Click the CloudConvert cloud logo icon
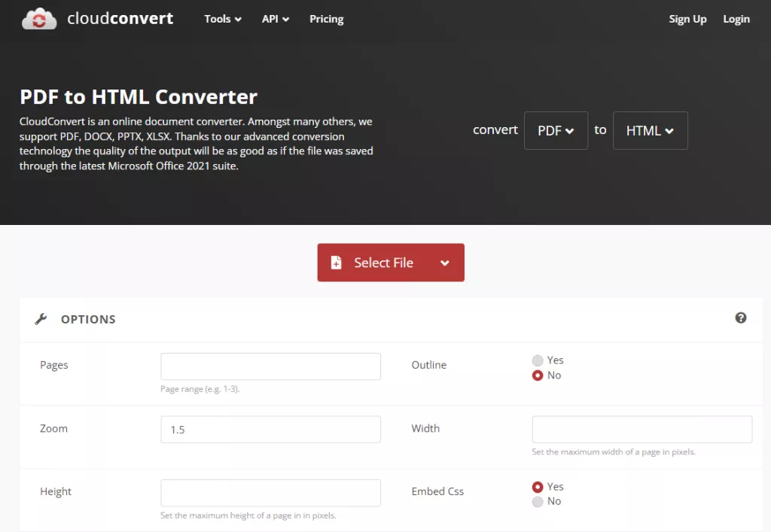Image resolution: width=771 pixels, height=532 pixels. click(39, 19)
